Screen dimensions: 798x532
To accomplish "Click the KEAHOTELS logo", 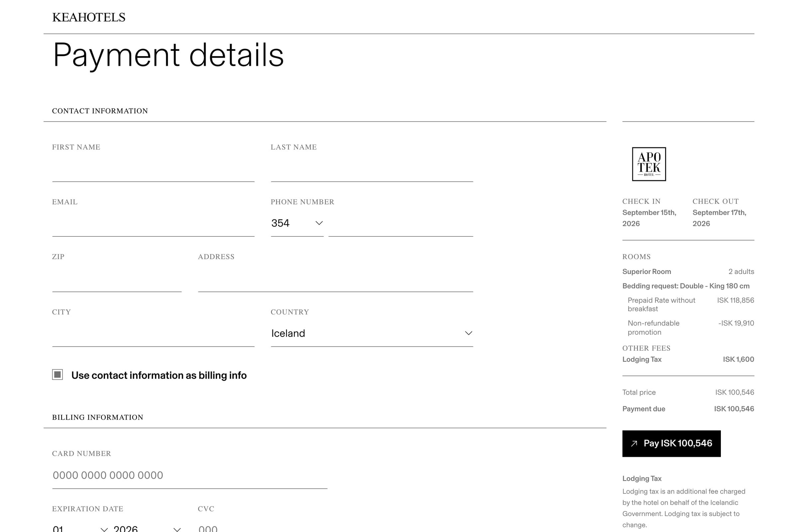I will pyautogui.click(x=88, y=17).
